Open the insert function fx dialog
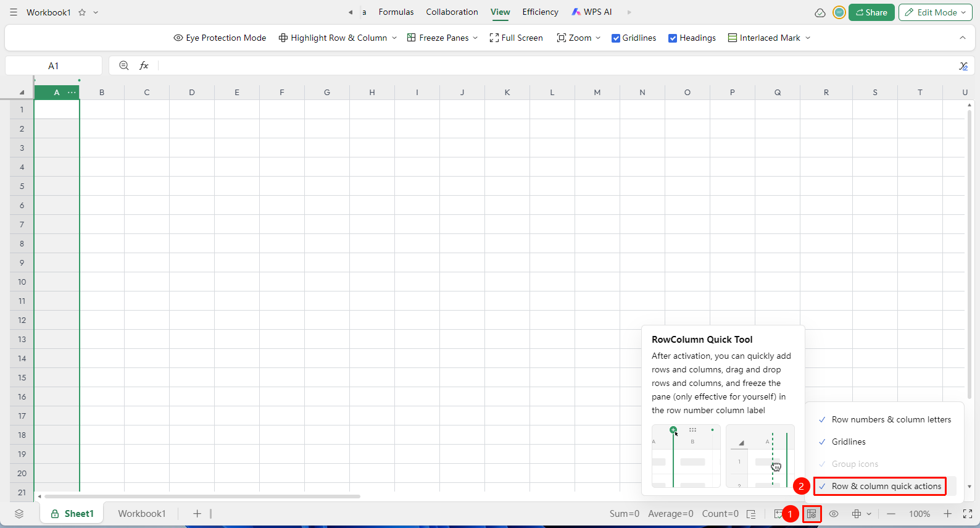Screen dimensions: 980x528 (144, 65)
